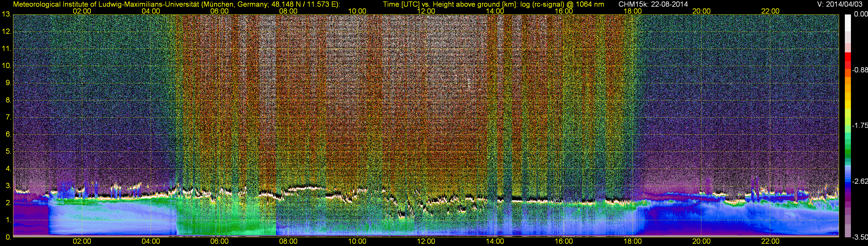The width and height of the screenshot is (868, 246).
Task: Click "20:00" on the bottom time axis
Action: click(702, 241)
